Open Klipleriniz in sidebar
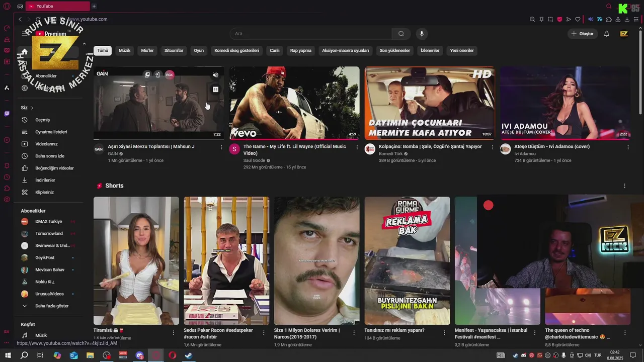644x362 pixels. coord(49,193)
